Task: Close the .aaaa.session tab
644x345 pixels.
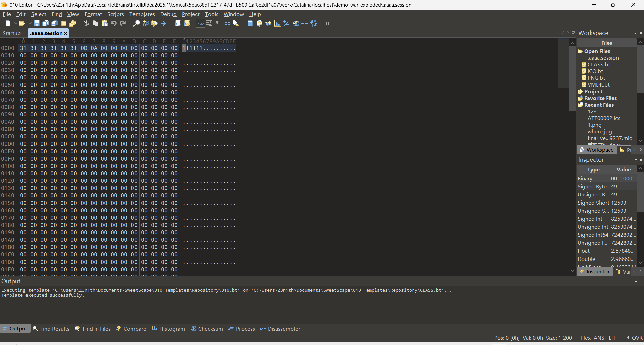Action: [x=65, y=33]
